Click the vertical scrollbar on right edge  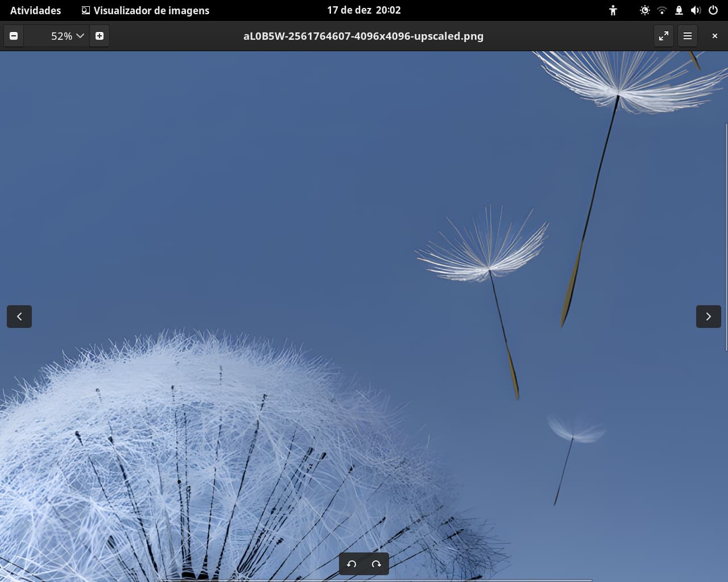point(726,238)
